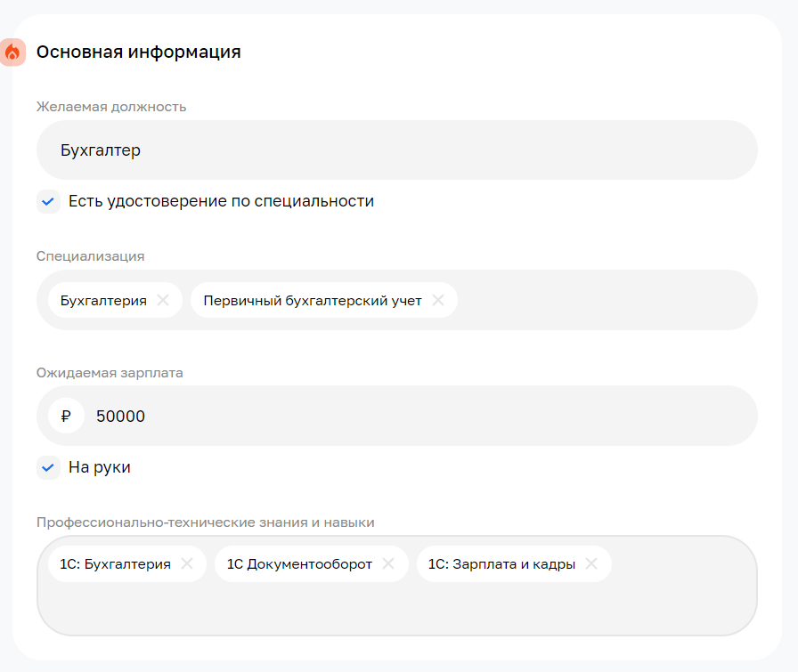Open the Специализация selection field's empty area
The width and height of the screenshot is (798, 672).
click(606, 300)
